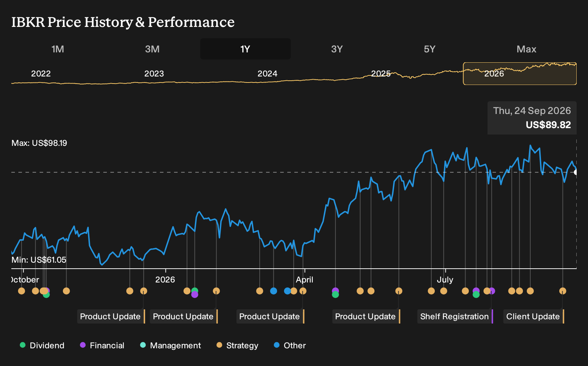
Task: Click the highlighted 2026 range selector box
Action: click(x=520, y=74)
